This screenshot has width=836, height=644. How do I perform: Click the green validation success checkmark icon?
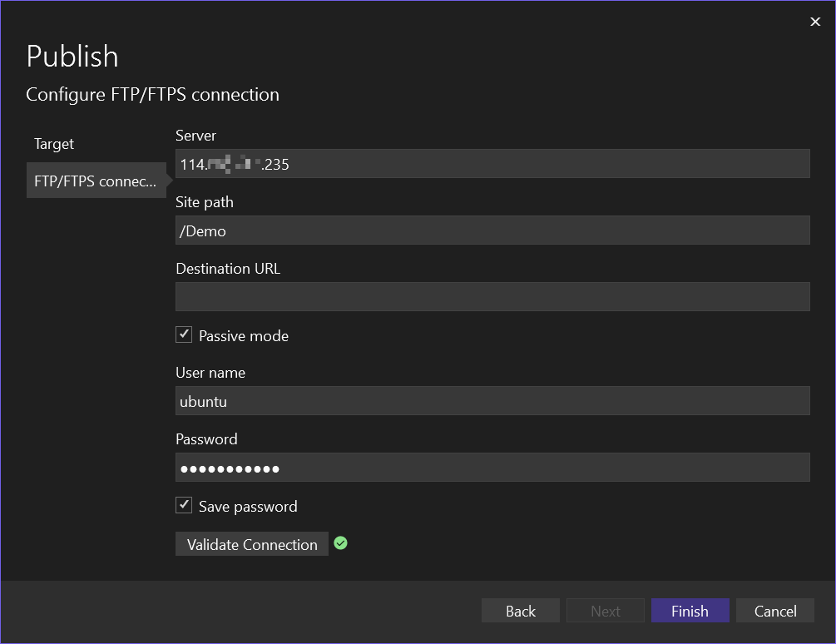coord(340,543)
